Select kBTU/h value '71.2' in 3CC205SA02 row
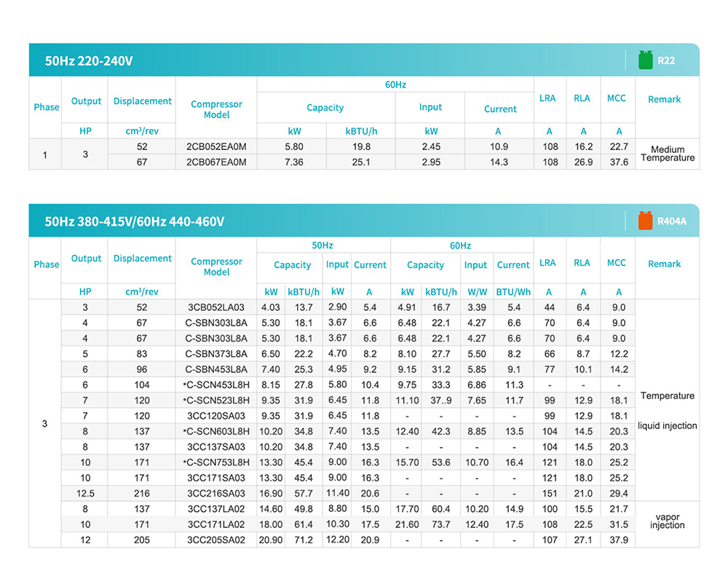Viewport: 728px width, 584px height. [303, 540]
